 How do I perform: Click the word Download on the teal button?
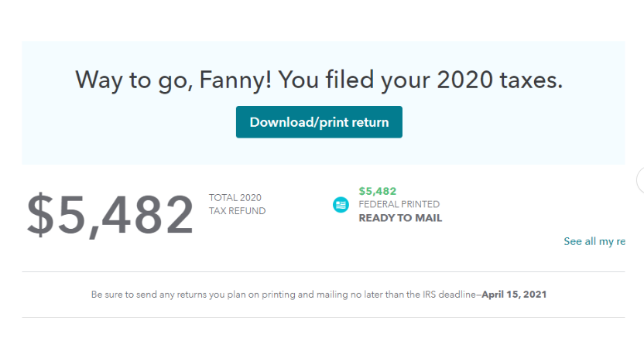(x=281, y=122)
